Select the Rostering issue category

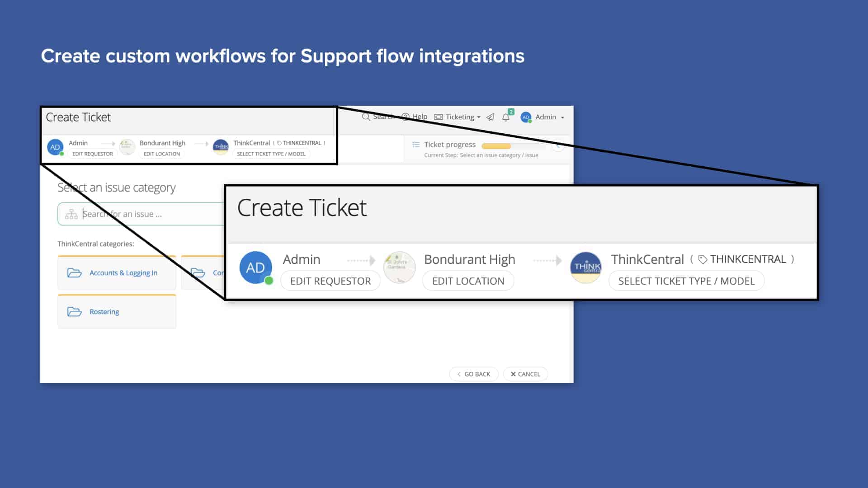pos(104,311)
